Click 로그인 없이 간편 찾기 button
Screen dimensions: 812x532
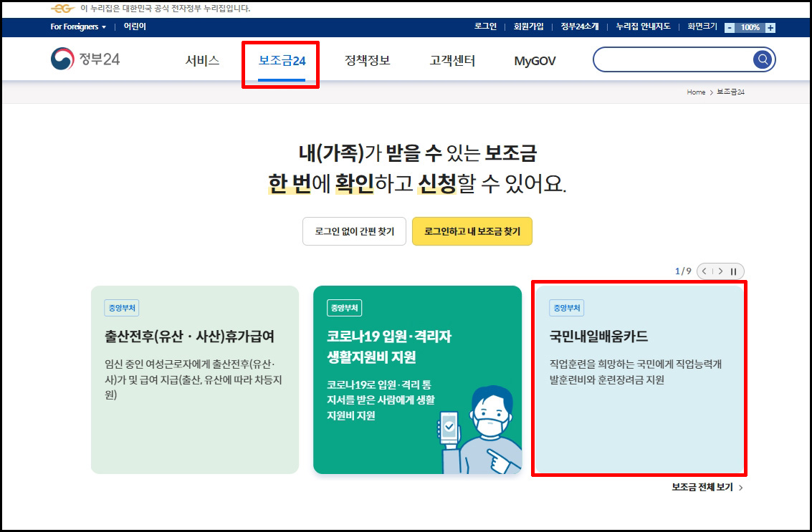click(354, 231)
